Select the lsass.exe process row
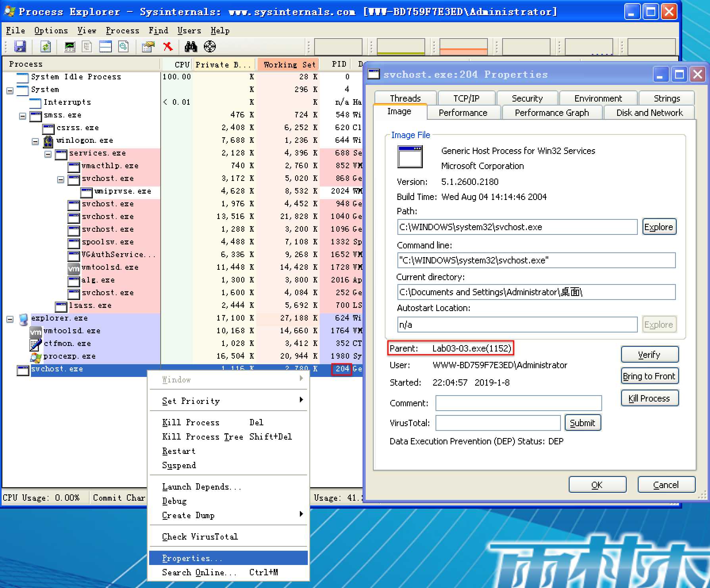Viewport: 710px width, 588px height. pyautogui.click(x=182, y=305)
